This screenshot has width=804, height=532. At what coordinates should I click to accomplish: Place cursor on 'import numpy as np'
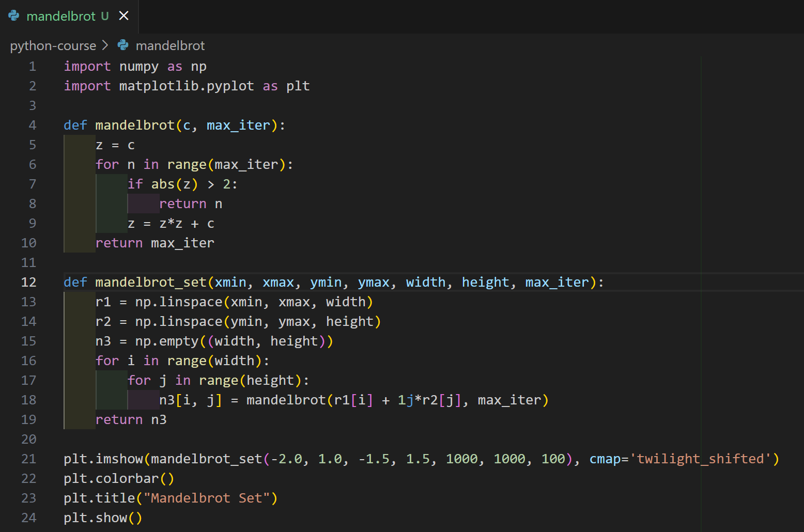pyautogui.click(x=135, y=66)
